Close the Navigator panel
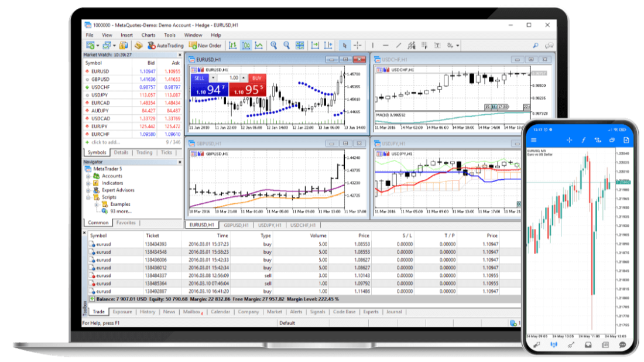Viewport: 644px width, 362px height. point(180,162)
